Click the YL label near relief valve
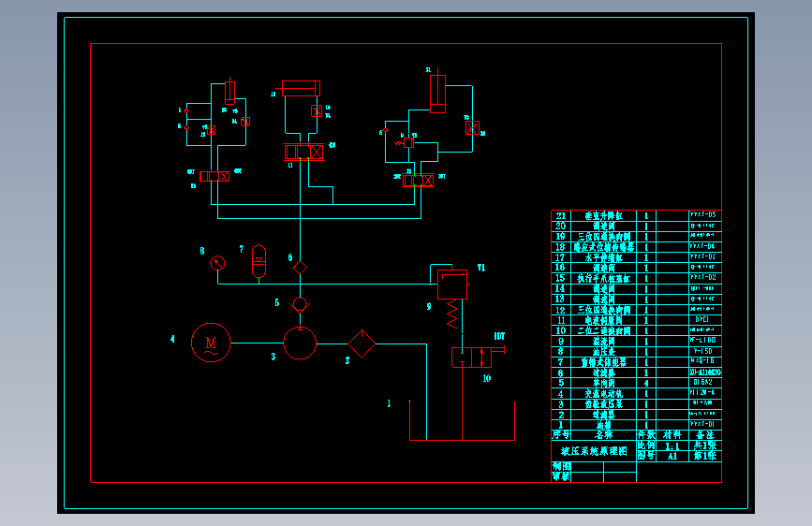The image size is (812, 526). 481,268
